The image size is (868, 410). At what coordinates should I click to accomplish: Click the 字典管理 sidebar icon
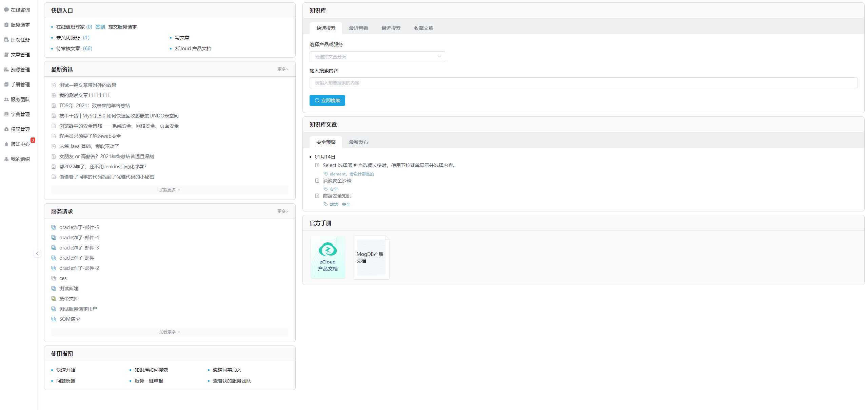click(6, 114)
